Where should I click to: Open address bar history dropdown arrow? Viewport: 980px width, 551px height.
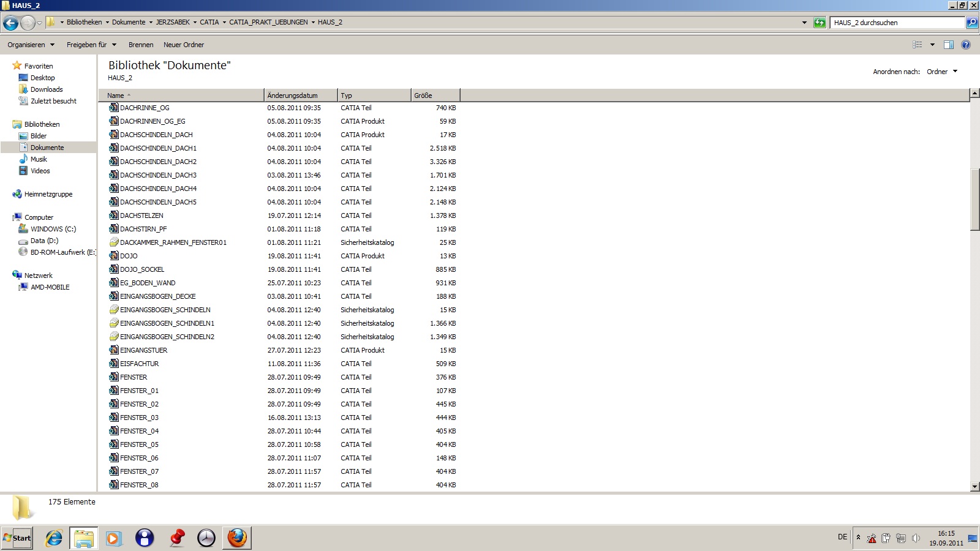coord(804,23)
